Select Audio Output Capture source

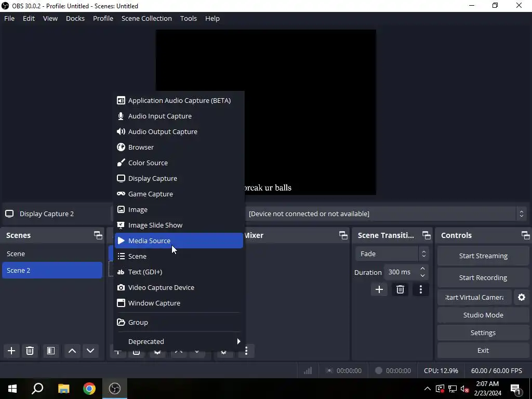coord(179,131)
